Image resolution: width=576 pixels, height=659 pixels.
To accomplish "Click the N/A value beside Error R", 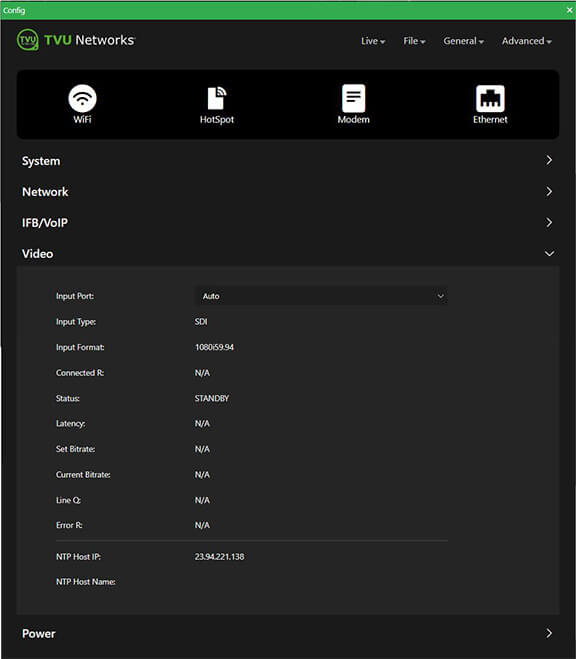I will pos(202,525).
